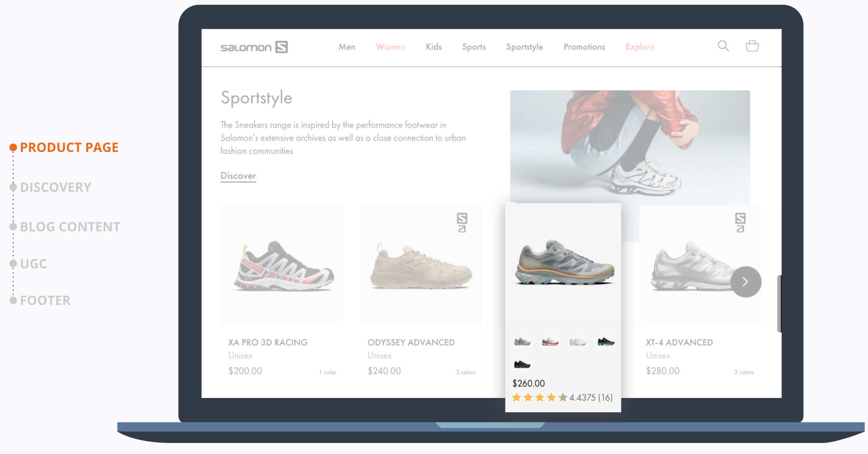Open the search magnifier icon

click(x=723, y=46)
